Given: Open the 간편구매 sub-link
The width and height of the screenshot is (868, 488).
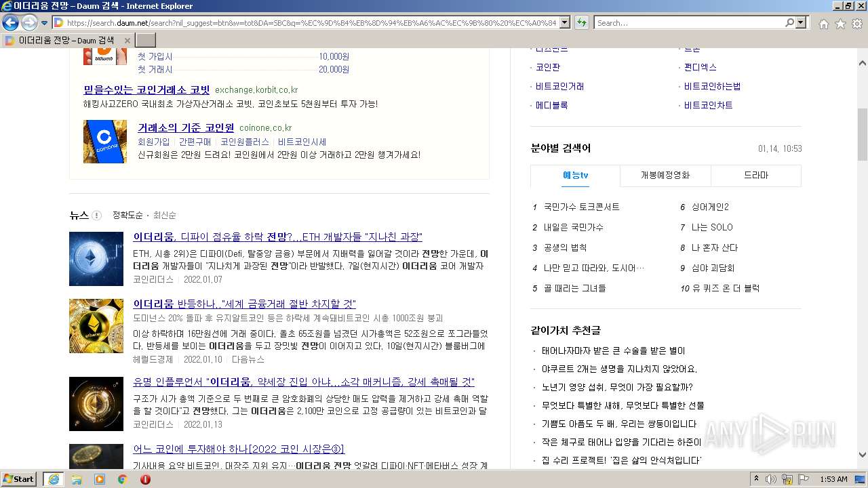Looking at the screenshot, I should [195, 142].
